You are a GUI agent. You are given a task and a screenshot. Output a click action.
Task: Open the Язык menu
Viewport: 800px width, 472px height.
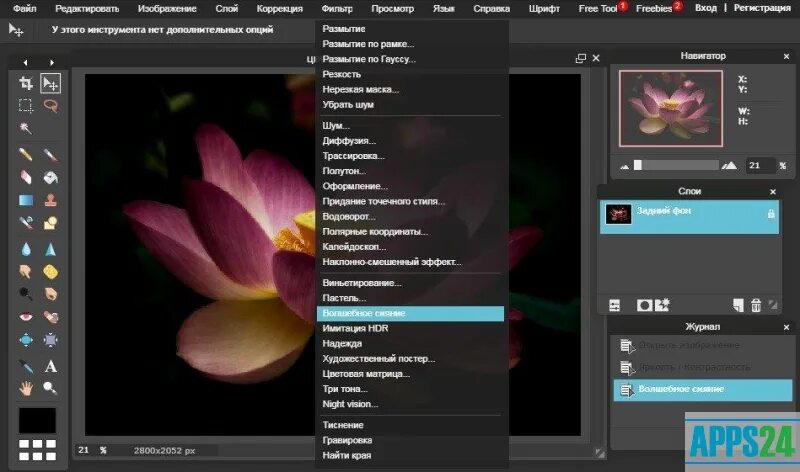[443, 8]
